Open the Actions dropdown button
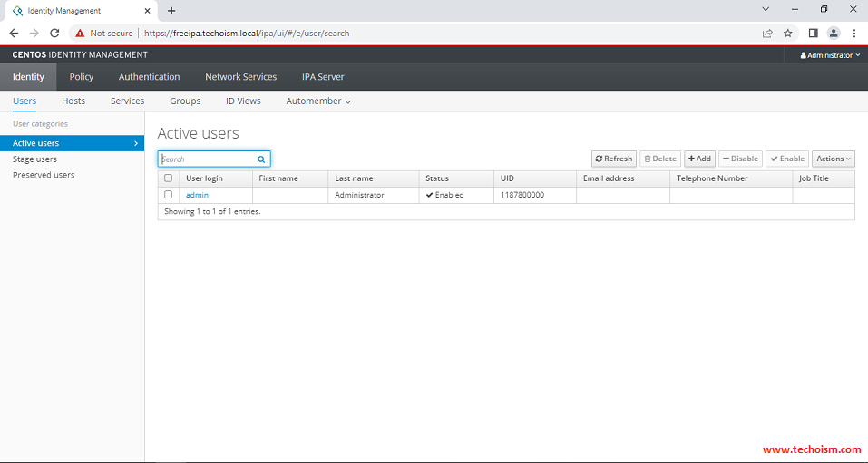The width and height of the screenshot is (868, 463). pyautogui.click(x=834, y=159)
